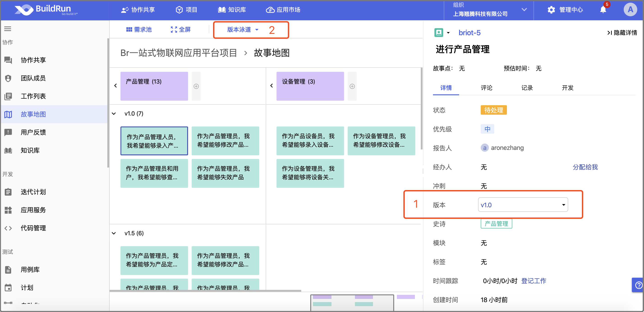
Task: Open 需求池 grid view
Action: coord(139,30)
